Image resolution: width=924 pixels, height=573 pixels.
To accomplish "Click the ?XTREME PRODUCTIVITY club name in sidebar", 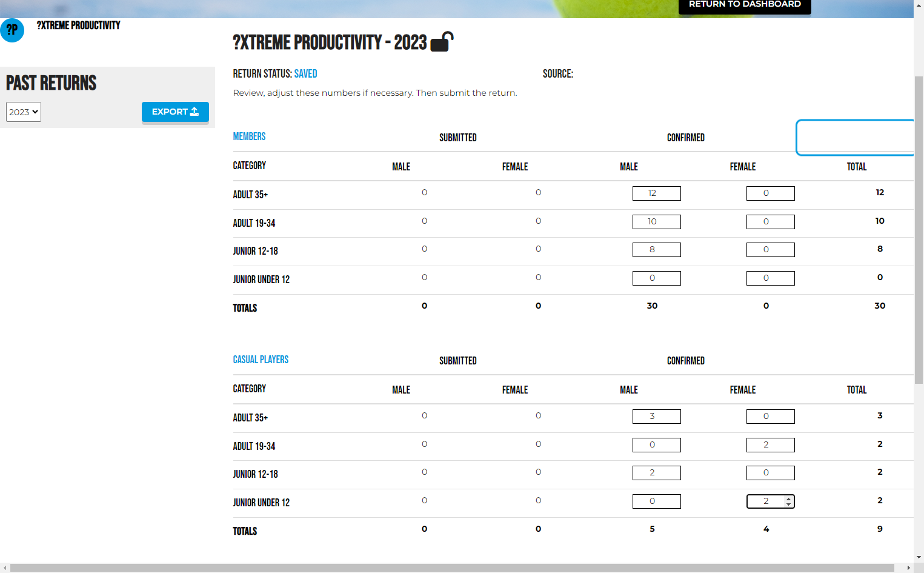I will [x=78, y=25].
